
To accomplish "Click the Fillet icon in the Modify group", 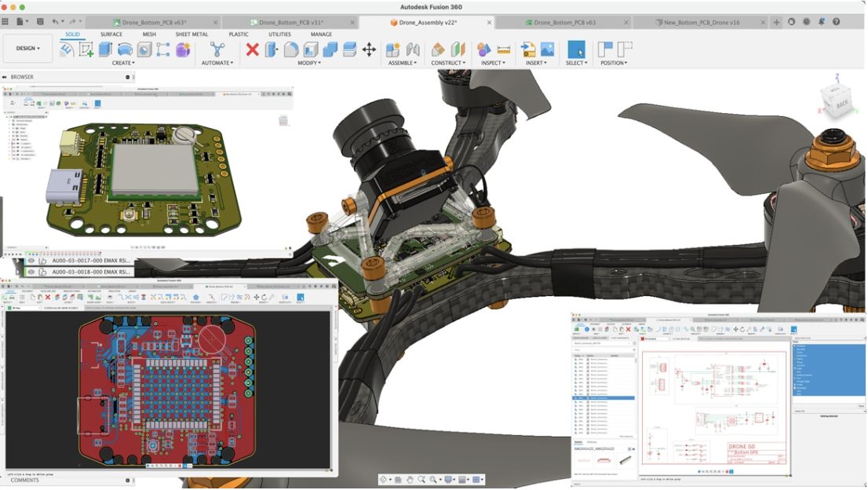I will coord(290,48).
